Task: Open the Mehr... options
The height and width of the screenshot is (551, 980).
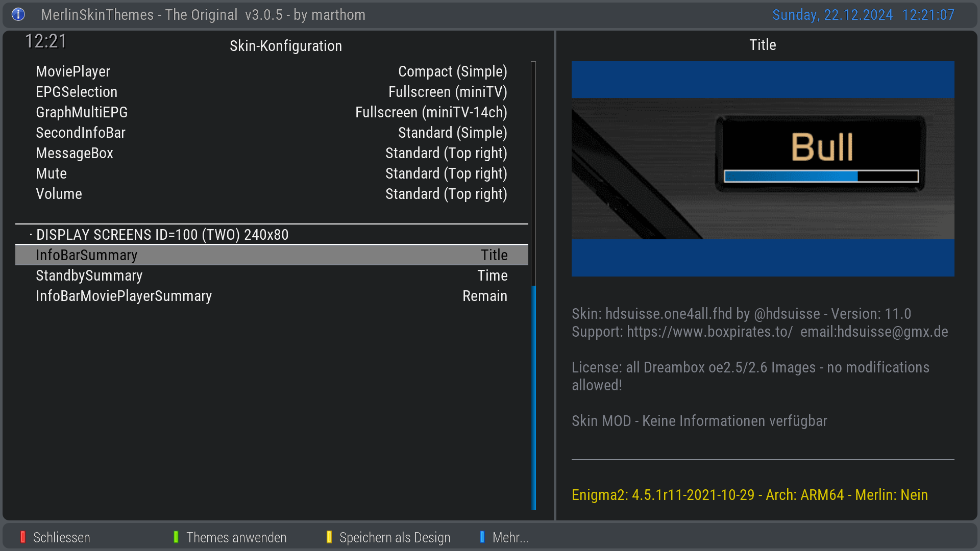Action: (x=510, y=537)
